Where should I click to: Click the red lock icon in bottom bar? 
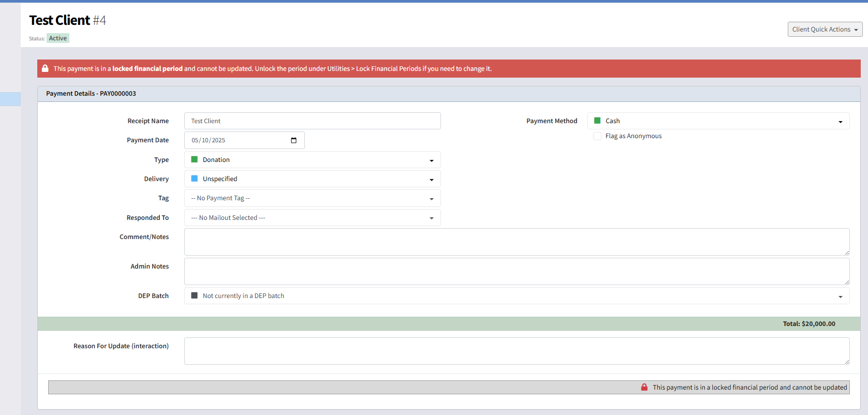[x=644, y=387]
